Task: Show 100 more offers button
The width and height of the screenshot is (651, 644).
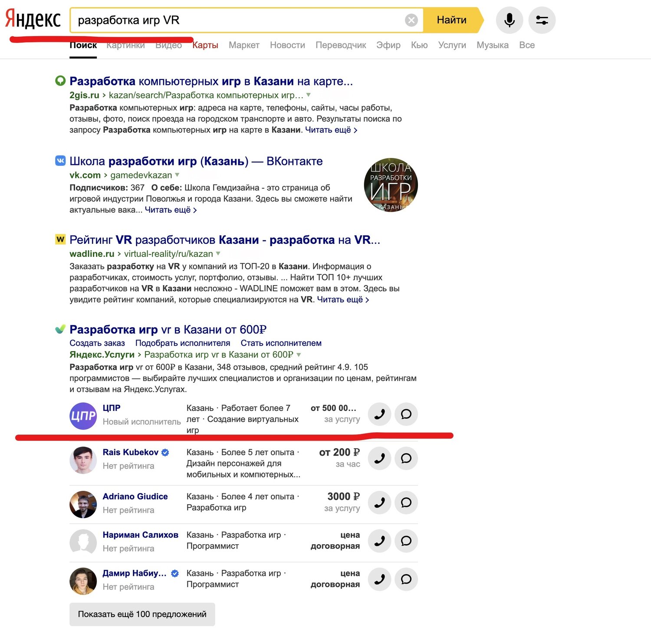Action: point(142,614)
